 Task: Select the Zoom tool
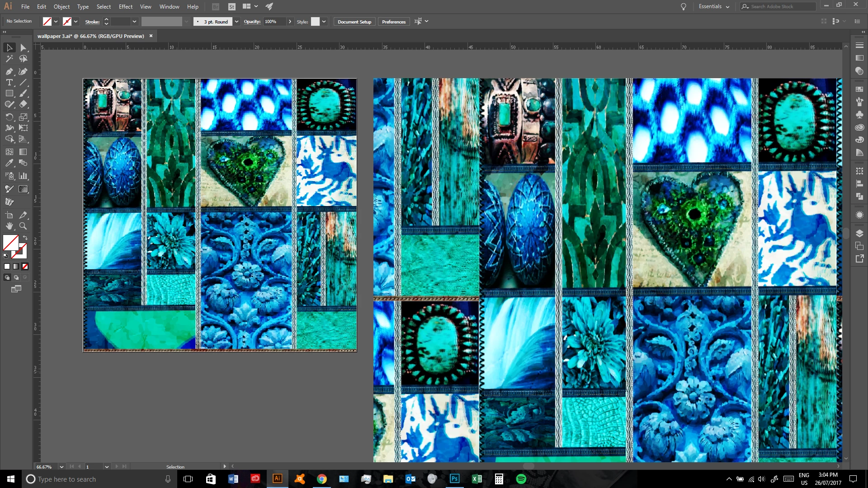(23, 226)
